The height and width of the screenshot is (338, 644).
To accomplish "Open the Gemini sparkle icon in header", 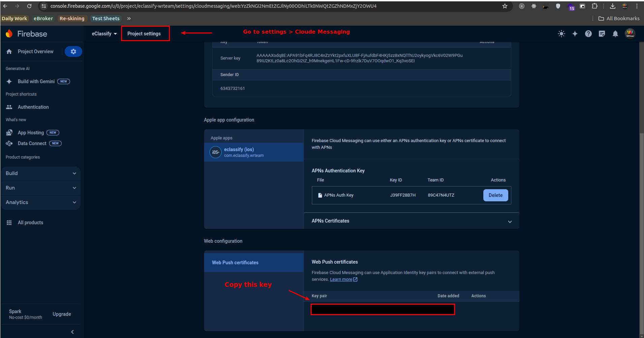I will pyautogui.click(x=575, y=34).
